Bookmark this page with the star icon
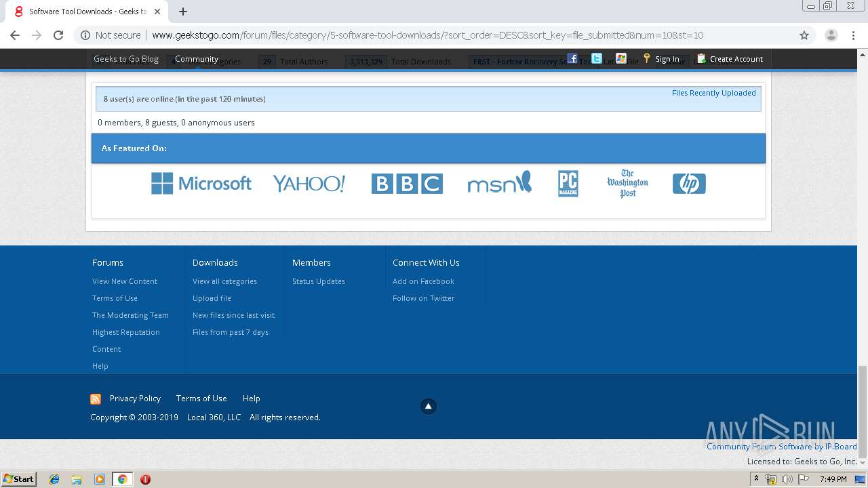The height and width of the screenshot is (488, 868). pos(804,35)
